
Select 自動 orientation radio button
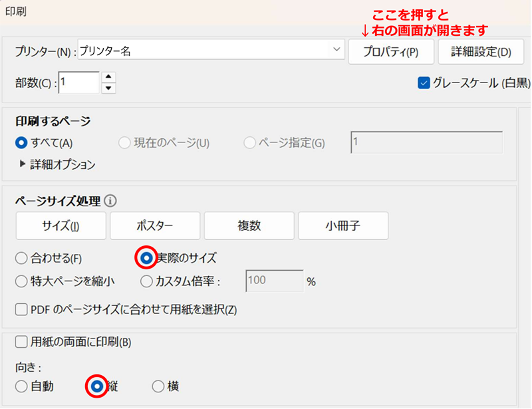tap(21, 386)
